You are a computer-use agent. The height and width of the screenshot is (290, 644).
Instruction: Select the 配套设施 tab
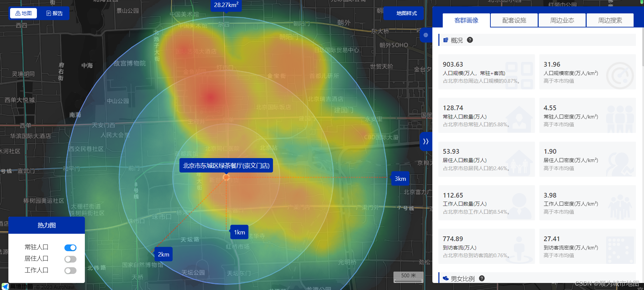(x=514, y=20)
